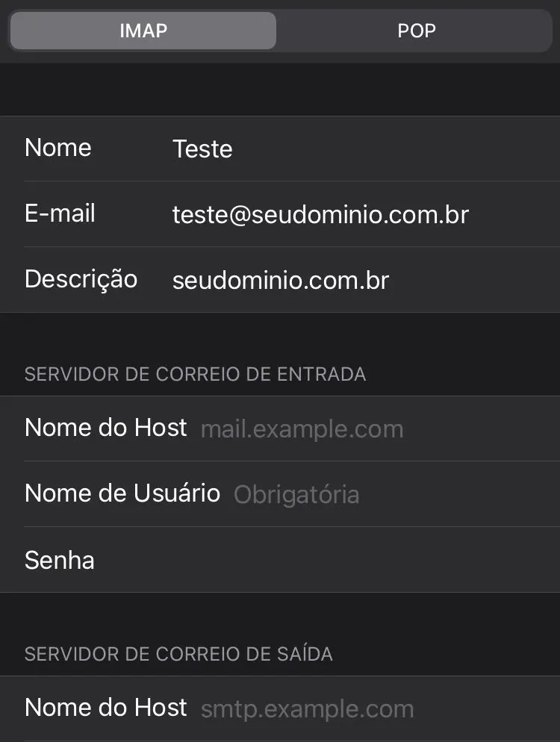Enter outgoing host in smtp.example.com field
The width and height of the screenshot is (560, 742).
pyautogui.click(x=307, y=709)
